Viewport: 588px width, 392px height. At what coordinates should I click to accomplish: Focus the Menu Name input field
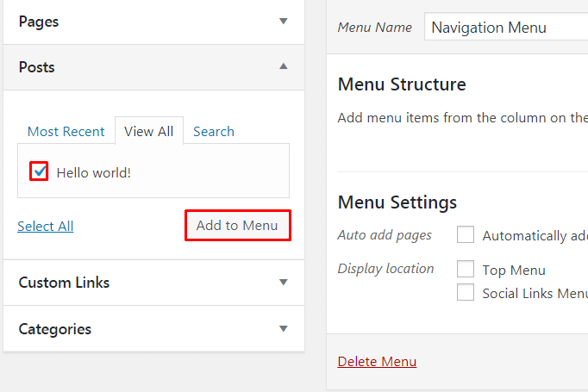506,27
